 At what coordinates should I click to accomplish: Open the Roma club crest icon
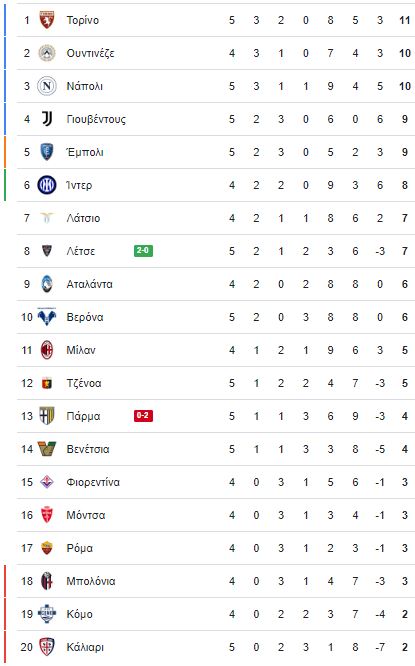(x=47, y=548)
